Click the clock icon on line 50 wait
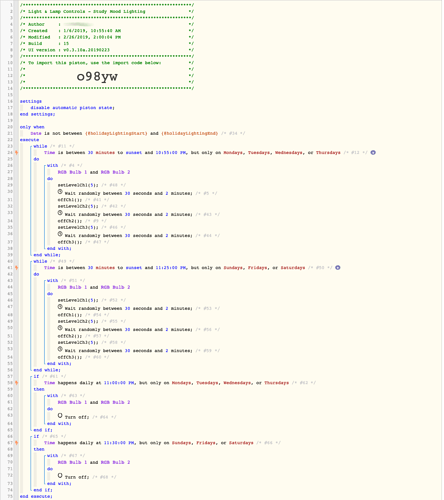 pos(60,328)
